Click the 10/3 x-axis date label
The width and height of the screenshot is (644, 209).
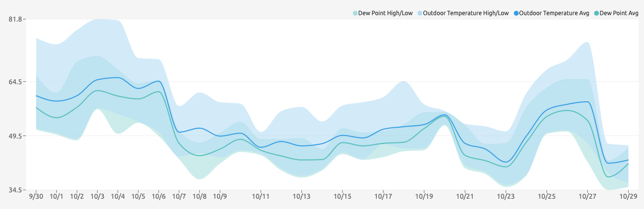click(x=97, y=196)
